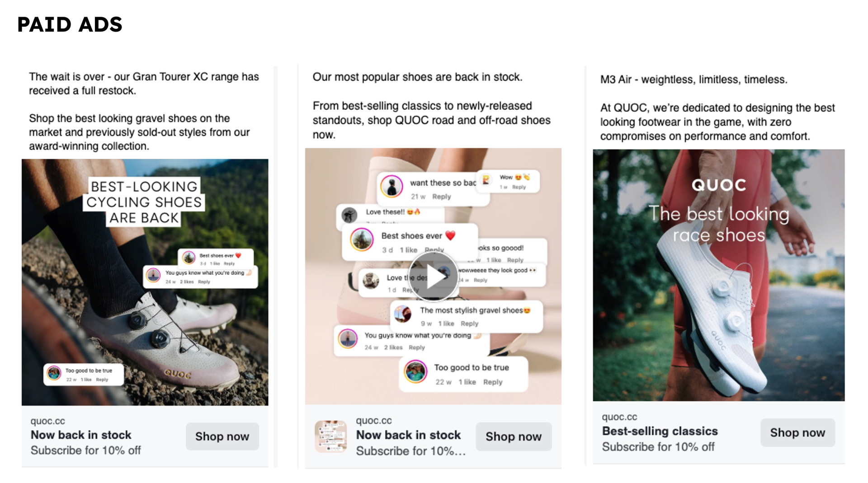Click Shop now on the M3 Air ad
The height and width of the screenshot is (483, 868).
click(x=797, y=432)
